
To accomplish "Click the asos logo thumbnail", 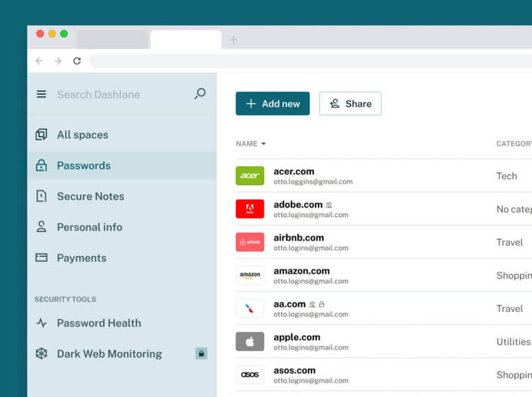I will click(x=250, y=374).
